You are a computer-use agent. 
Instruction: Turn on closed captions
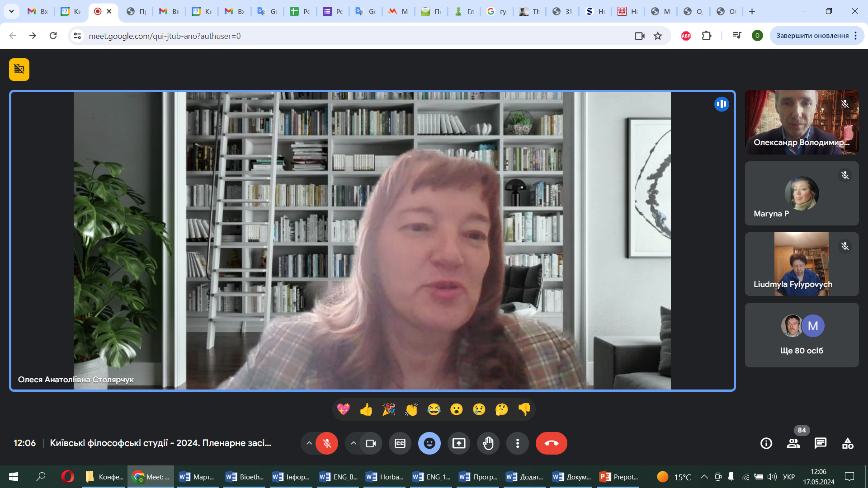400,443
